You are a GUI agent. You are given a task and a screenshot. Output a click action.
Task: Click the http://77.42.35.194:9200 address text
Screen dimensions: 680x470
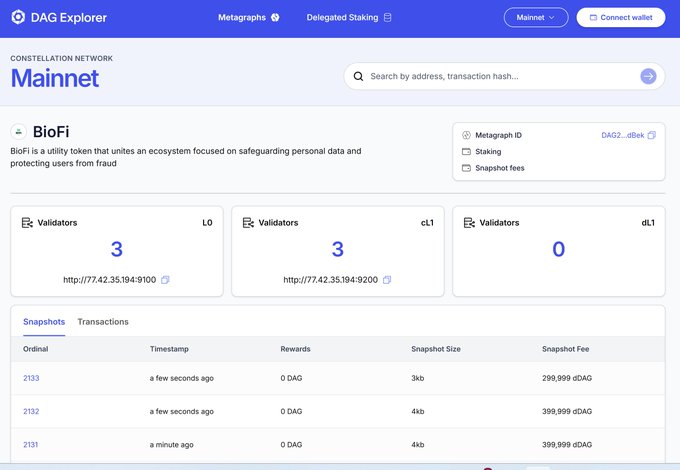tap(330, 280)
